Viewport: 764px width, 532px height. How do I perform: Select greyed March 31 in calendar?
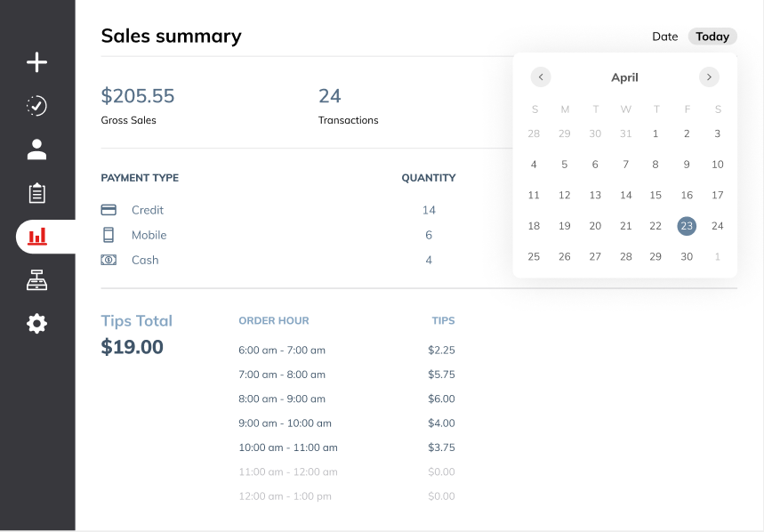point(625,133)
